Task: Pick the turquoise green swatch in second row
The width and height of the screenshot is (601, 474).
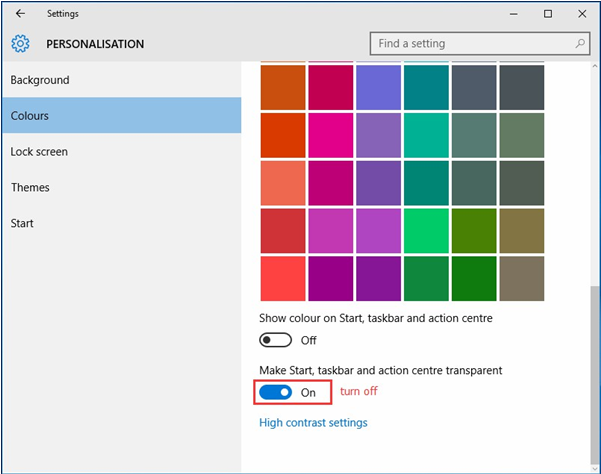Action: click(x=426, y=135)
